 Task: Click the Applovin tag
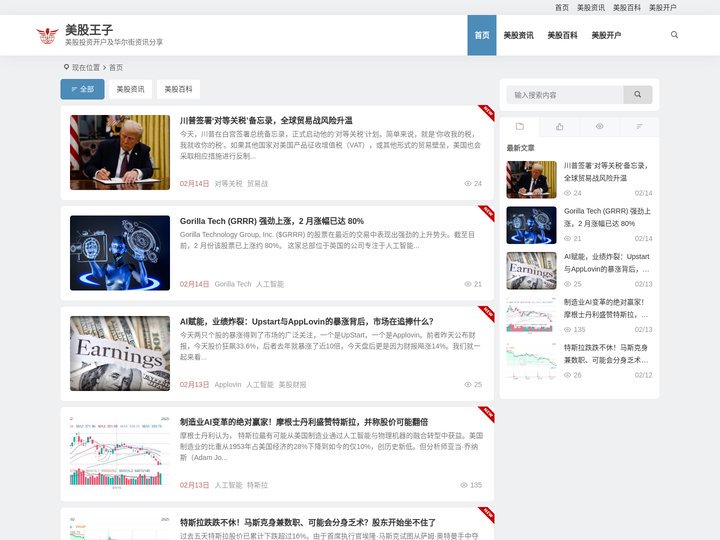tap(228, 385)
